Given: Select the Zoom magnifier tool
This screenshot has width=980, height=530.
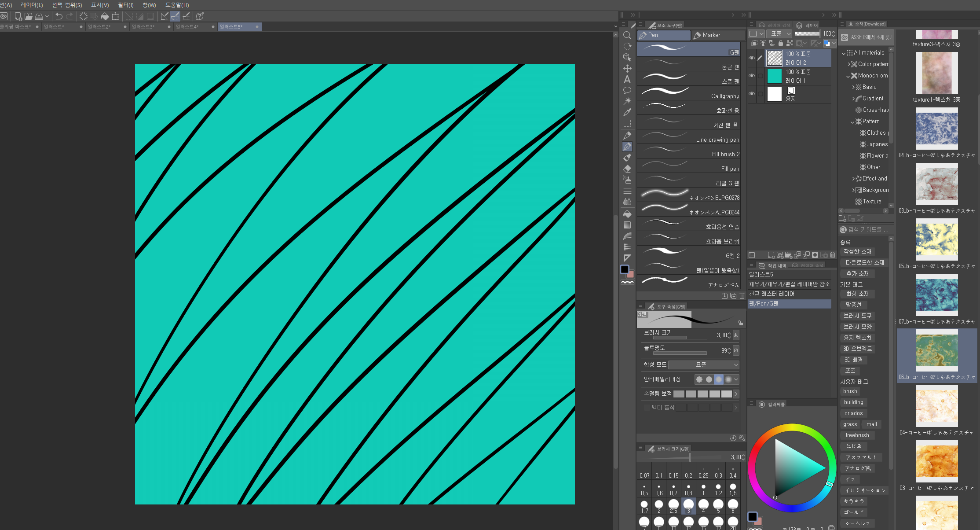Looking at the screenshot, I should (627, 35).
